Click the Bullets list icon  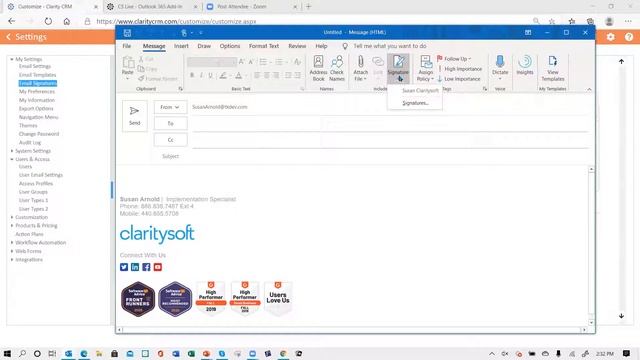pos(263,62)
